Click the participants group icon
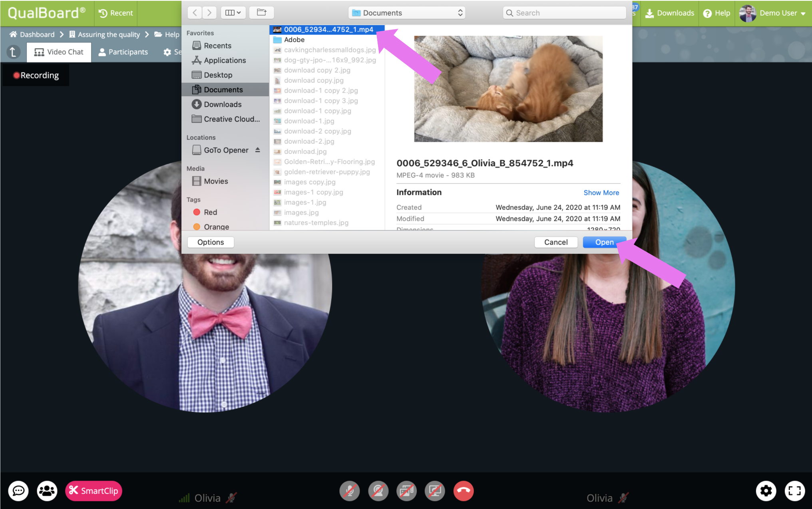The image size is (812, 509). pyautogui.click(x=47, y=491)
